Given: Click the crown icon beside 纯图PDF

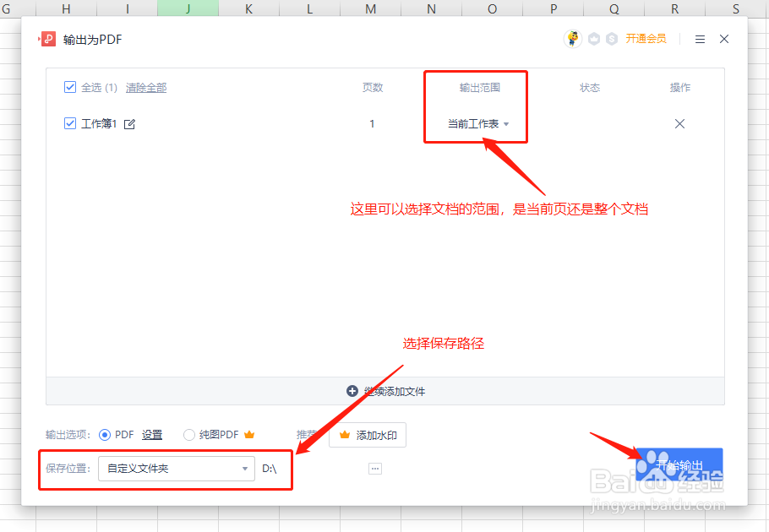Looking at the screenshot, I should point(249,434).
